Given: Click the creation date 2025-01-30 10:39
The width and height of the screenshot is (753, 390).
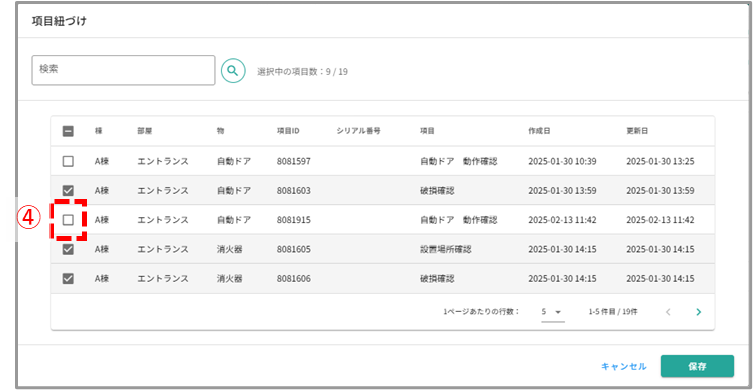Looking at the screenshot, I should 562,161.
